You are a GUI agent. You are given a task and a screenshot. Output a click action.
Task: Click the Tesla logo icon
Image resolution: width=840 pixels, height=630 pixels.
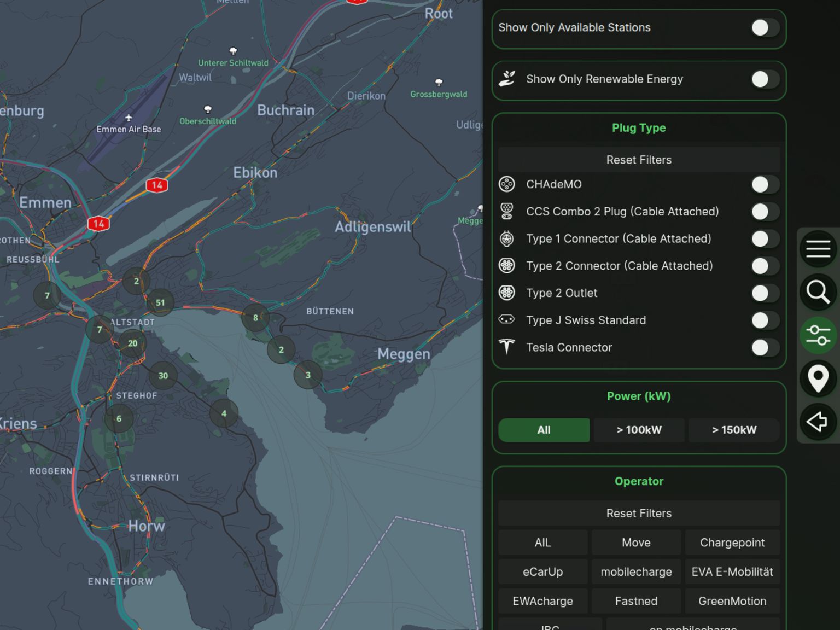coord(507,347)
